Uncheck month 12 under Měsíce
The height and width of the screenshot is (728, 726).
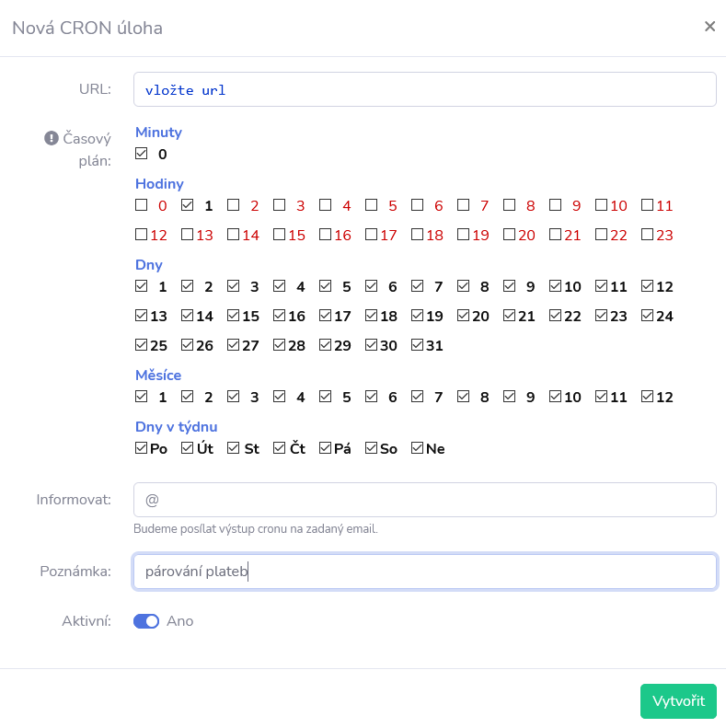[648, 397]
